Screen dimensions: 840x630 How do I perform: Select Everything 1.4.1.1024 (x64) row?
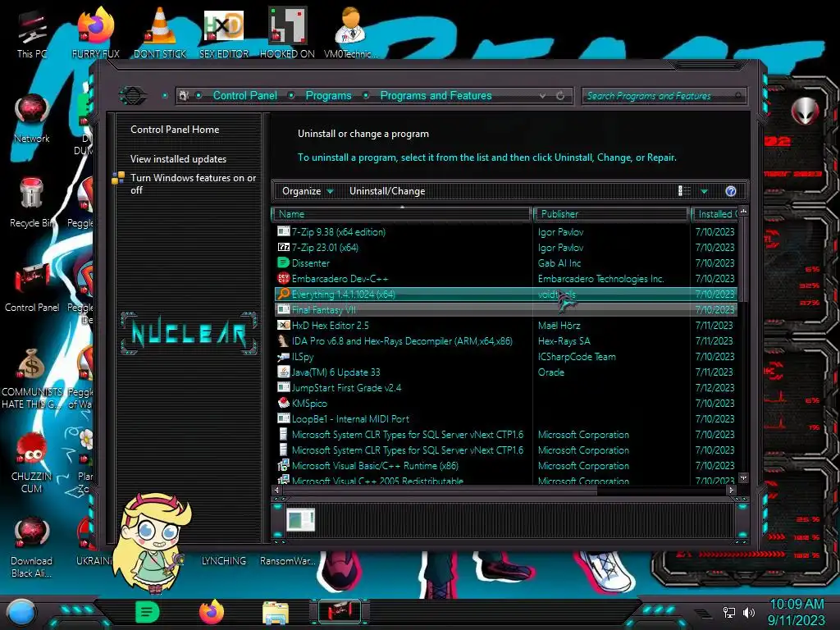point(505,294)
